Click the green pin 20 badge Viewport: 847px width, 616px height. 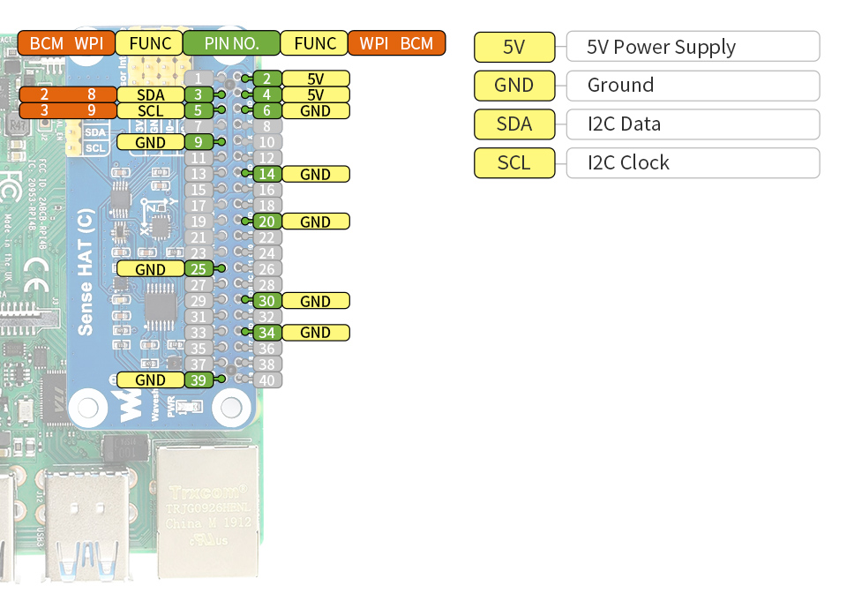pyautogui.click(x=266, y=222)
